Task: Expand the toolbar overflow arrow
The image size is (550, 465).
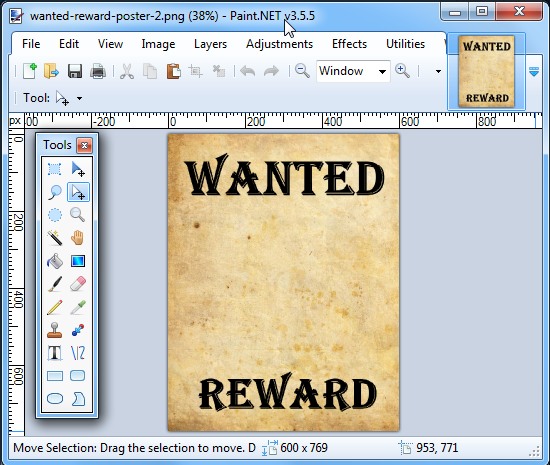Action: 438,72
